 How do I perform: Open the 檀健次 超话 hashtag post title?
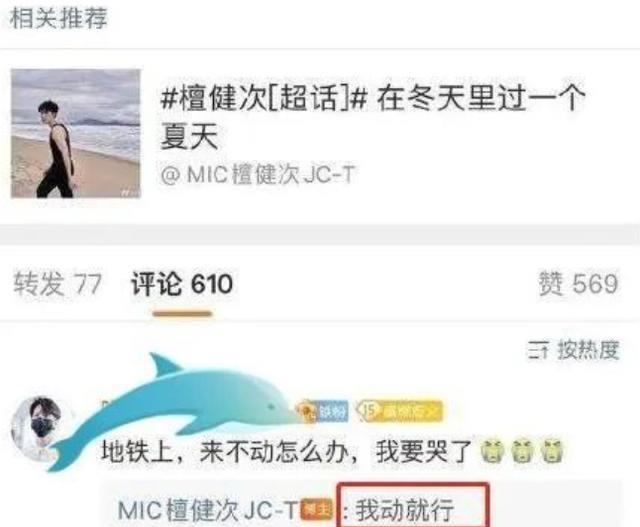pos(373,117)
